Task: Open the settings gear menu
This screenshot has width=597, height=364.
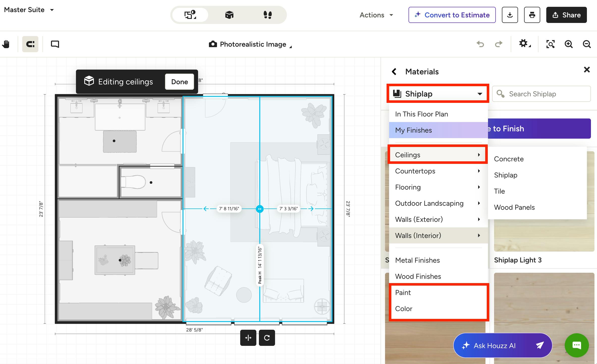Action: click(x=525, y=44)
